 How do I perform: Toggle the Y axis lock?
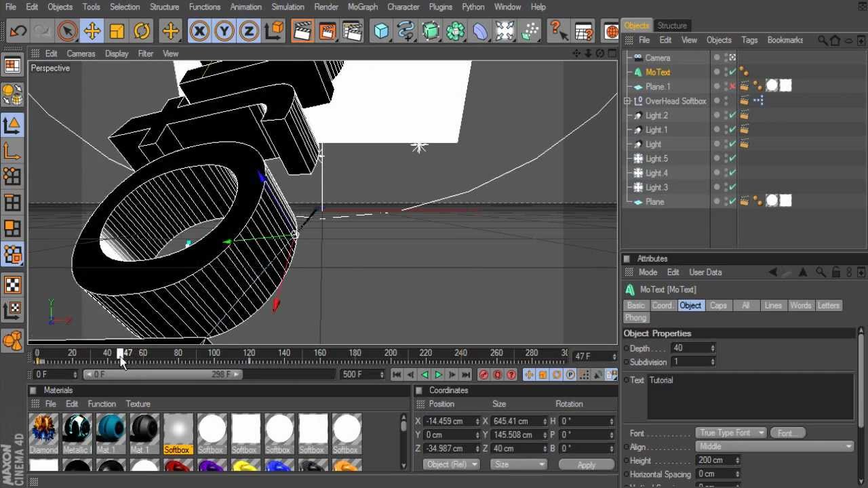pyautogui.click(x=224, y=31)
